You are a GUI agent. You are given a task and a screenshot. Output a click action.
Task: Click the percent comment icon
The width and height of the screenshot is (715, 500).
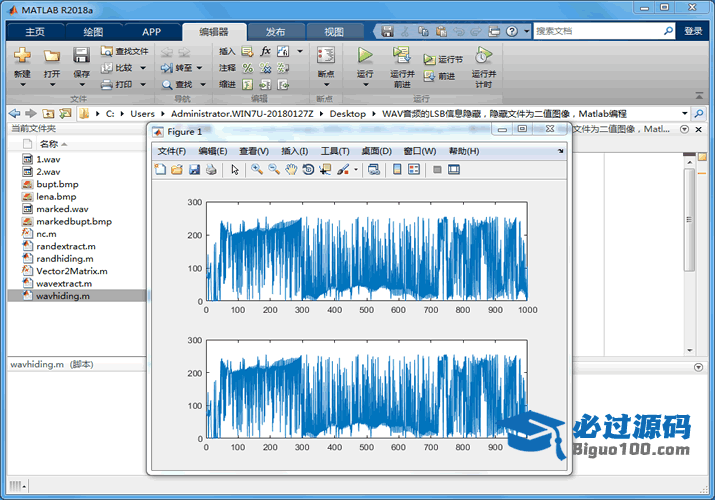click(248, 68)
